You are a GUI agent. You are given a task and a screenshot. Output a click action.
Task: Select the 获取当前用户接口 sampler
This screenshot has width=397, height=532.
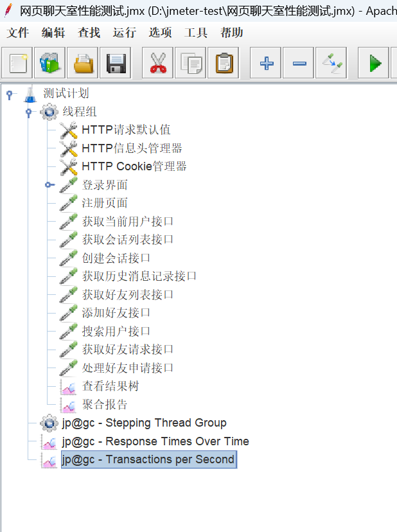pos(128,222)
